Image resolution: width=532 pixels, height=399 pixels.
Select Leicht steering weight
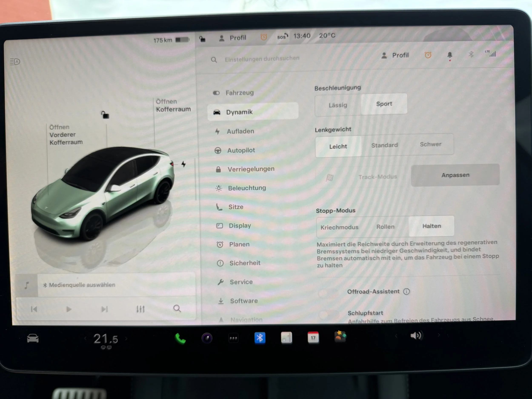[x=338, y=146]
